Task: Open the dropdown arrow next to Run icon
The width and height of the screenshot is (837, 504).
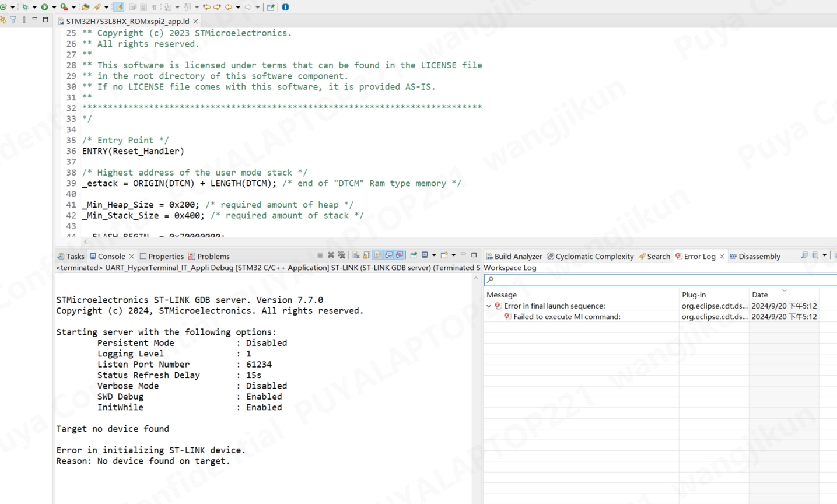Action: (x=54, y=8)
